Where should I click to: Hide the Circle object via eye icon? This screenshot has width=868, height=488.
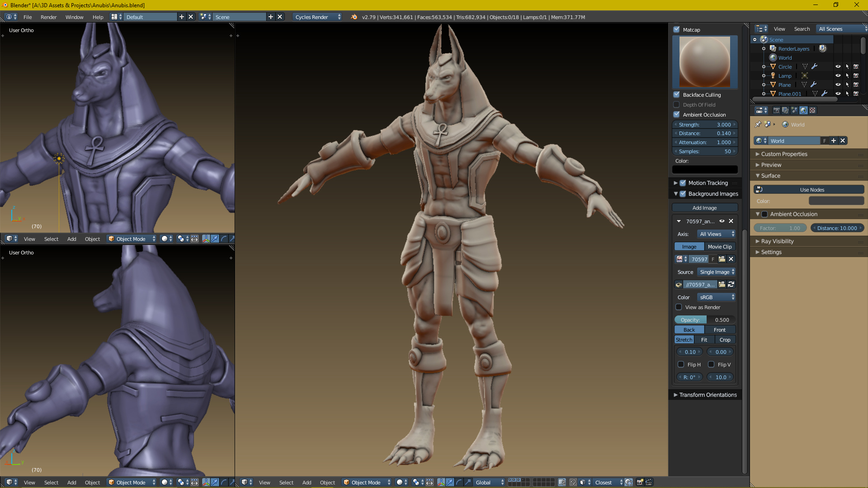point(838,66)
